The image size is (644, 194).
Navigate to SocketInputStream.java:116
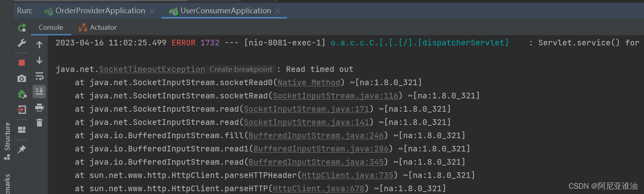pyautogui.click(x=335, y=96)
